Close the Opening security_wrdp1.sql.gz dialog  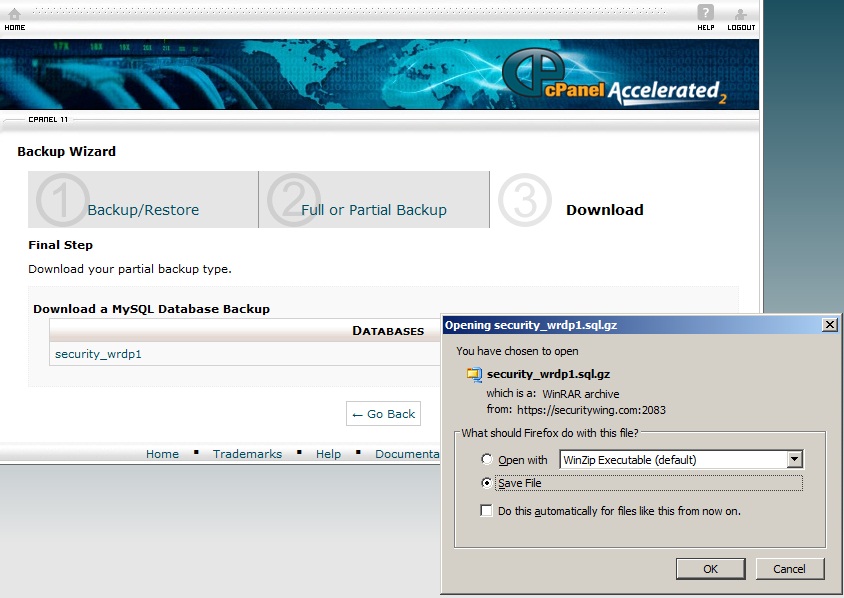[829, 325]
